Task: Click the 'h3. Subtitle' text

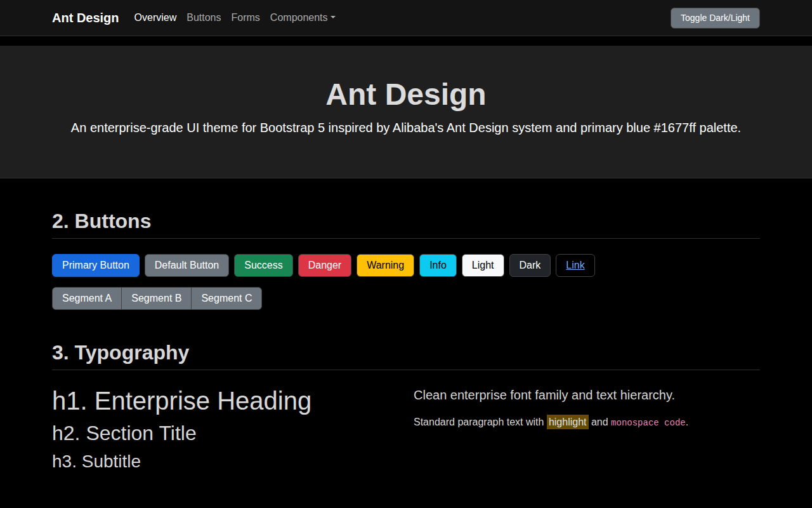Action: (96, 461)
